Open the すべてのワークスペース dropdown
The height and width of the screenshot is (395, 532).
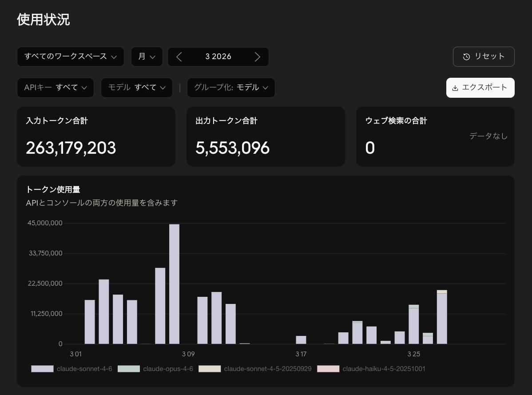click(71, 57)
